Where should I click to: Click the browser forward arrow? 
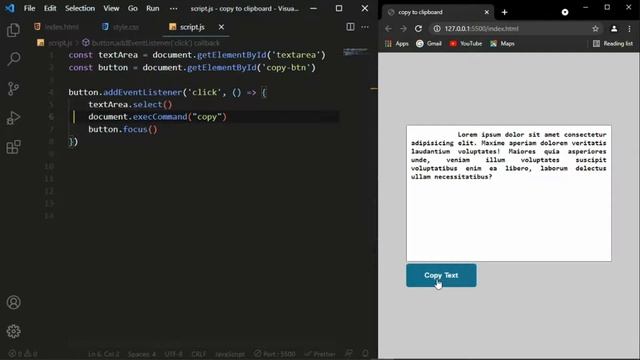tap(403, 29)
